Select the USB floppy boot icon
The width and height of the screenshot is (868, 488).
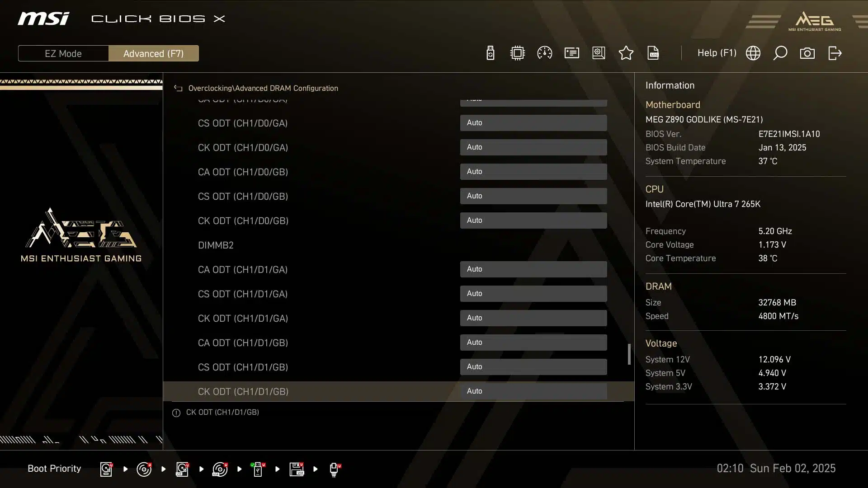coord(297,469)
